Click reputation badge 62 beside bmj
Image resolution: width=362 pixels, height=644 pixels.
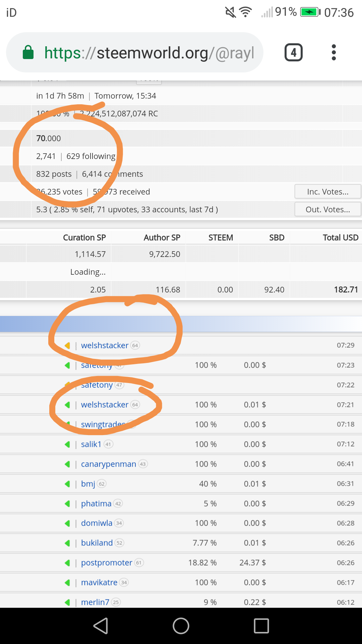pyautogui.click(x=102, y=484)
